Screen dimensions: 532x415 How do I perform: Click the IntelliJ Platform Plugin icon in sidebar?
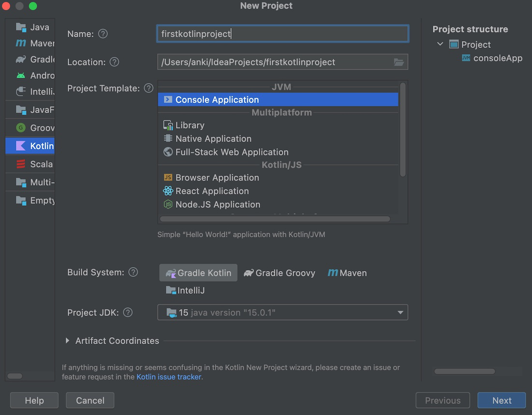click(x=21, y=91)
